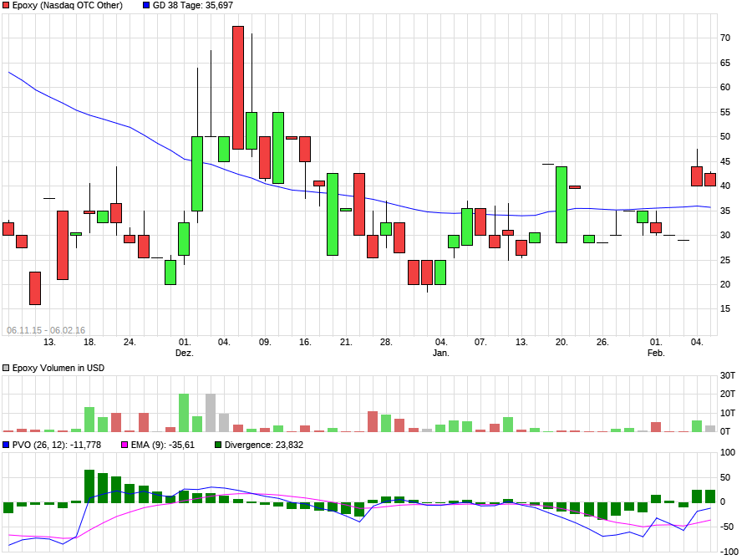Click the '25' price axis label
This screenshot has width=752, height=560.
[725, 260]
